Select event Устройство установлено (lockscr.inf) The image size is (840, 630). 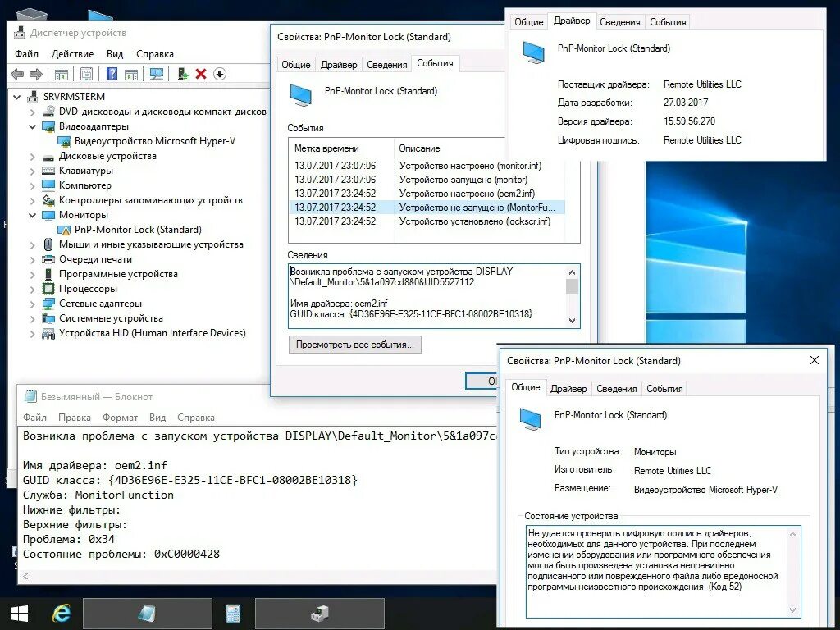427,221
